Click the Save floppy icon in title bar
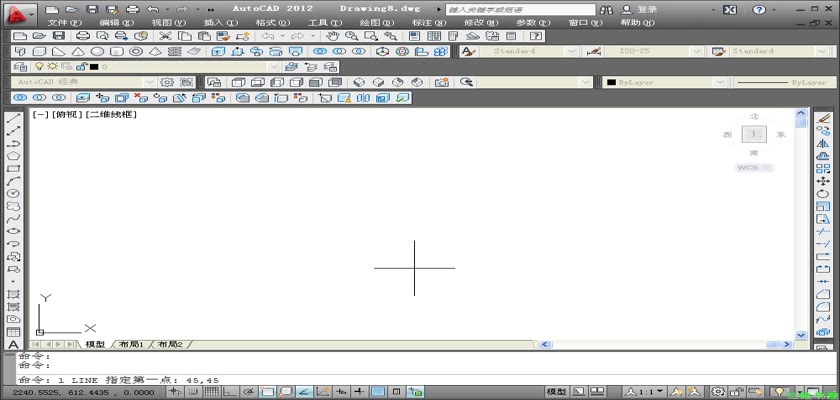Image resolution: width=840 pixels, height=400 pixels. 92,10
